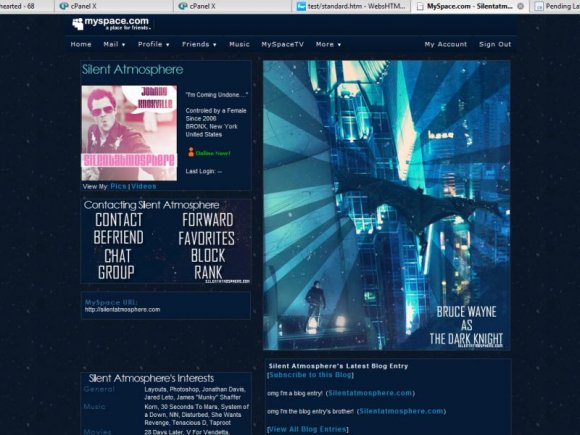Click Subscribe to this Blog link

point(310,375)
